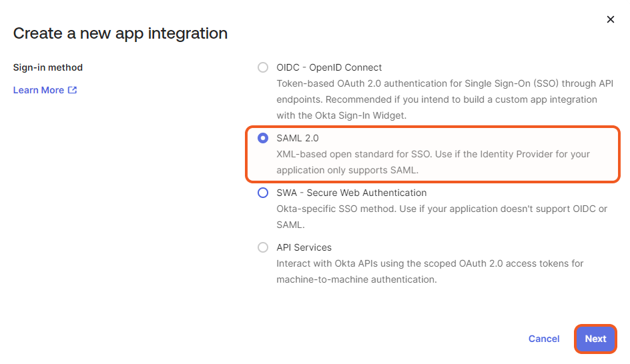Click the Okta-specific SSO method description
Image resolution: width=630 pixels, height=364 pixels.
[x=442, y=217]
